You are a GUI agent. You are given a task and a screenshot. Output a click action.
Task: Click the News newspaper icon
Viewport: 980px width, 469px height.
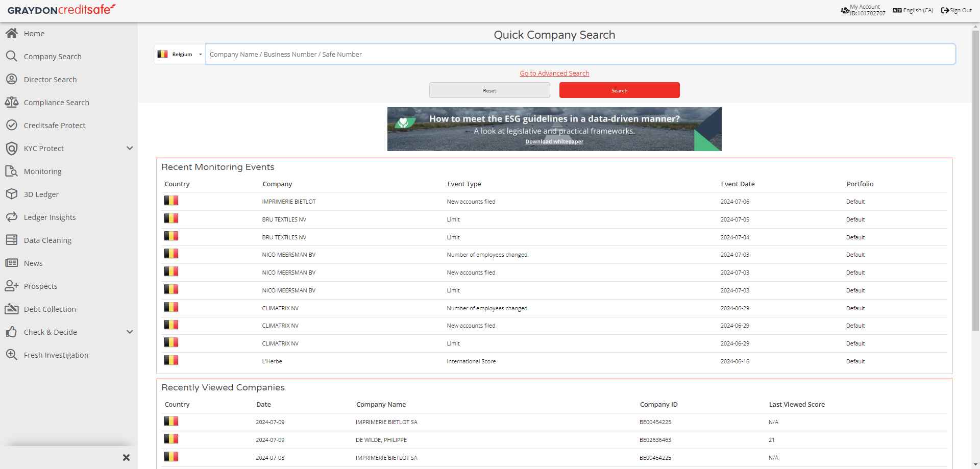coord(12,263)
